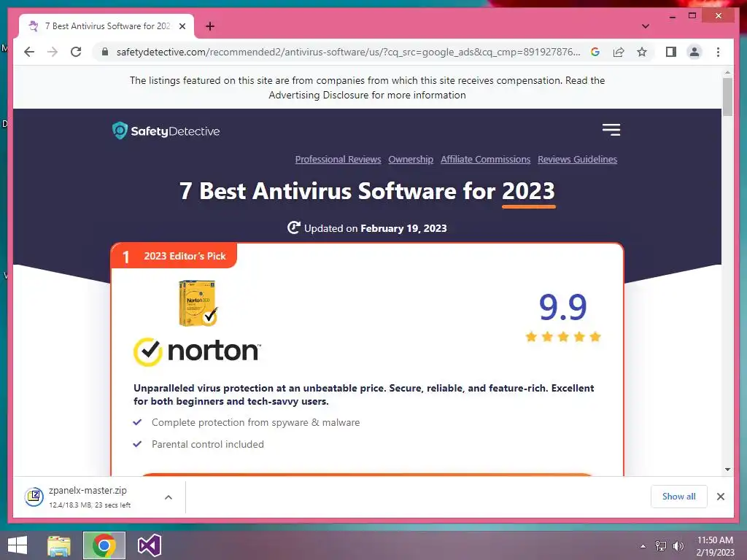
Task: Click the Advertising Disclosure notice text
Action: point(368,87)
